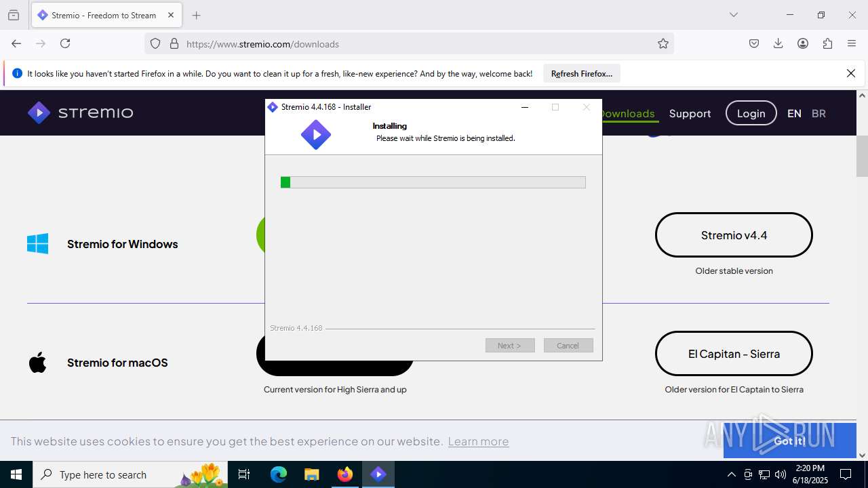Screen dimensions: 868x488
Task: Bookmark this page with the star
Action: click(x=663, y=43)
